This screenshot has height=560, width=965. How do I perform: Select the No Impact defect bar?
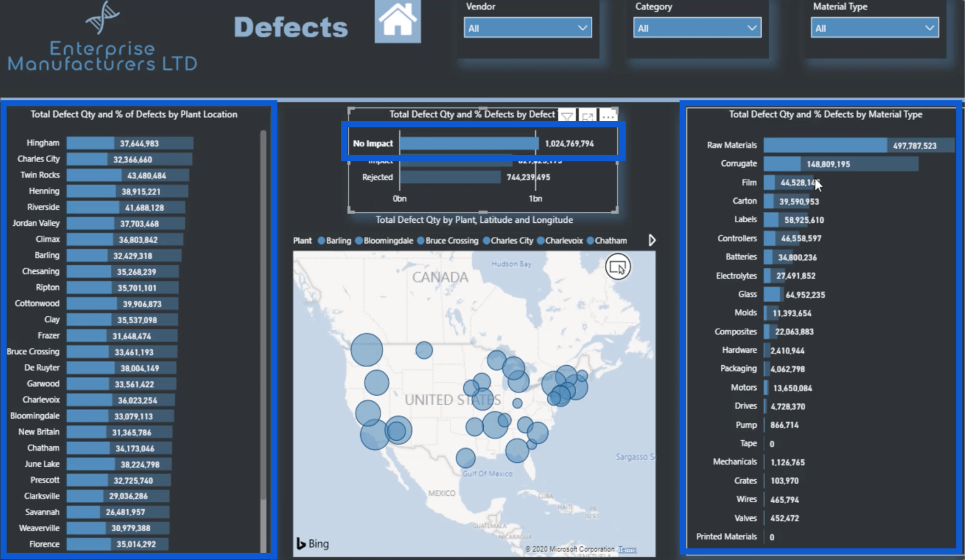[x=469, y=144]
